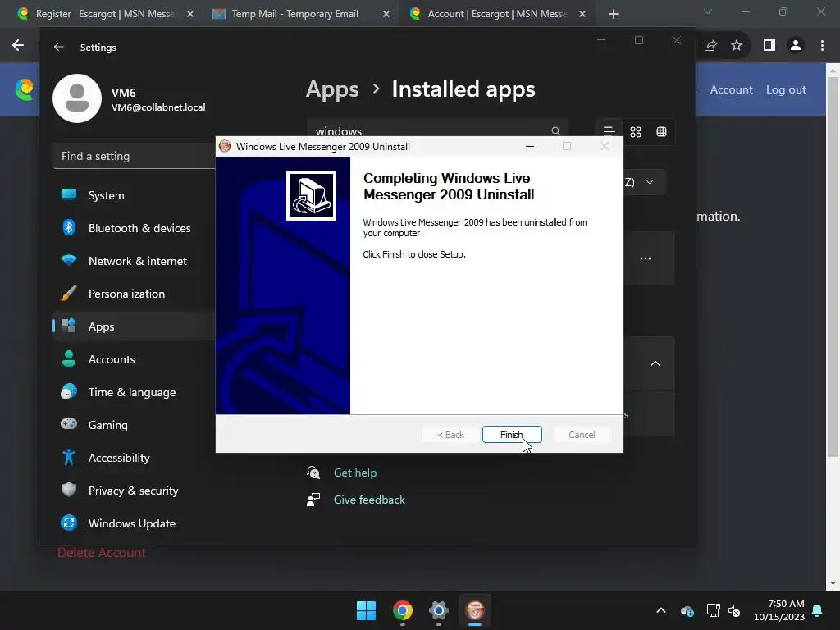Screen dimensions: 840x630
Task: Click the installed apps search box
Action: [437, 131]
